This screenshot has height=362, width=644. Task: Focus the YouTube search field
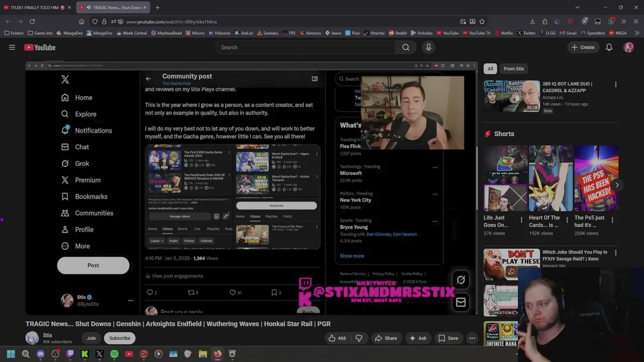click(x=305, y=47)
